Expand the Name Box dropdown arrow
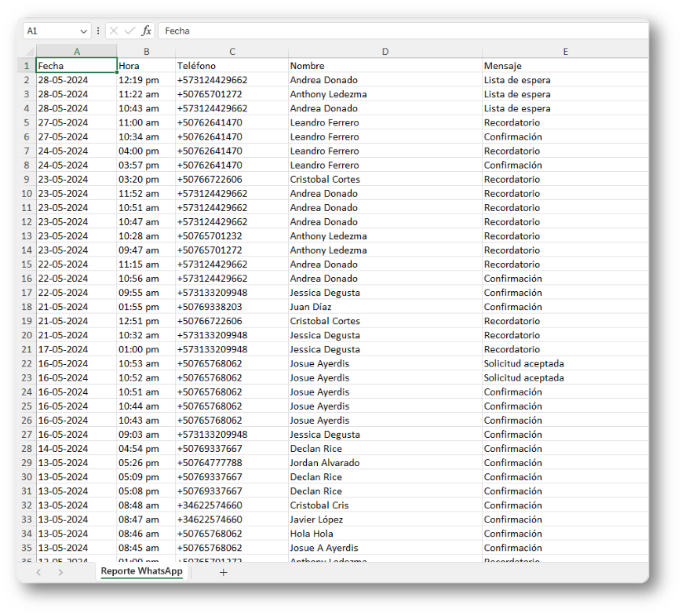Image resolution: width=682 pixels, height=616 pixels. point(83,31)
